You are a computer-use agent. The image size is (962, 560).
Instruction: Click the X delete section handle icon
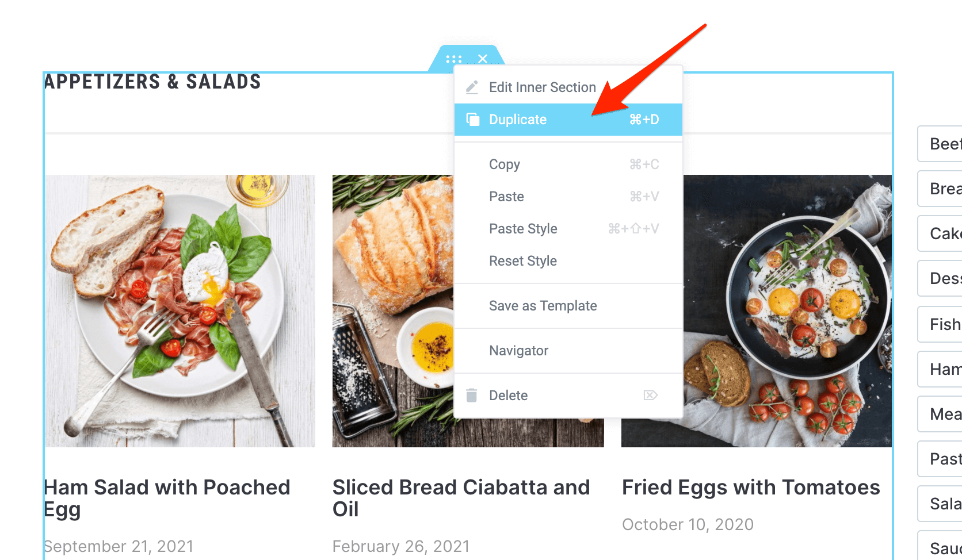coord(483,59)
